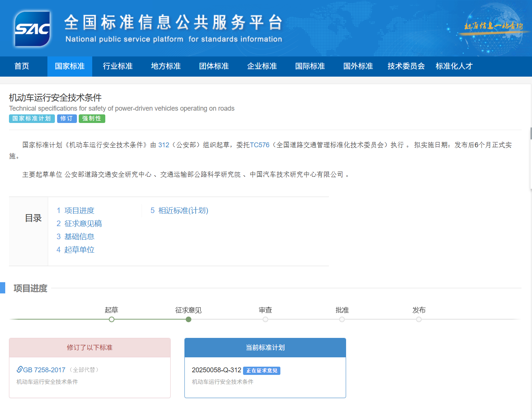
Task: Jump to 相近标准(计划) in the contents
Action: pyautogui.click(x=179, y=210)
